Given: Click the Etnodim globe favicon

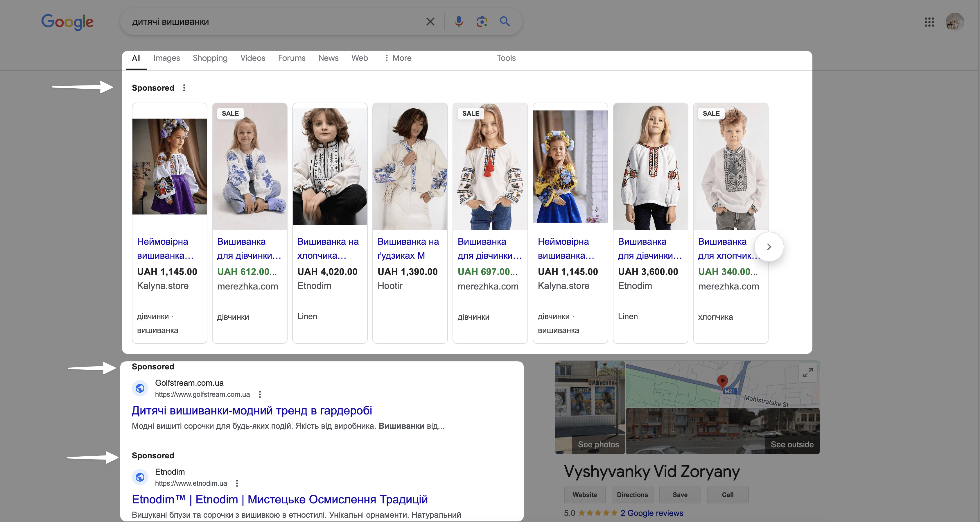Looking at the screenshot, I should pyautogui.click(x=140, y=477).
